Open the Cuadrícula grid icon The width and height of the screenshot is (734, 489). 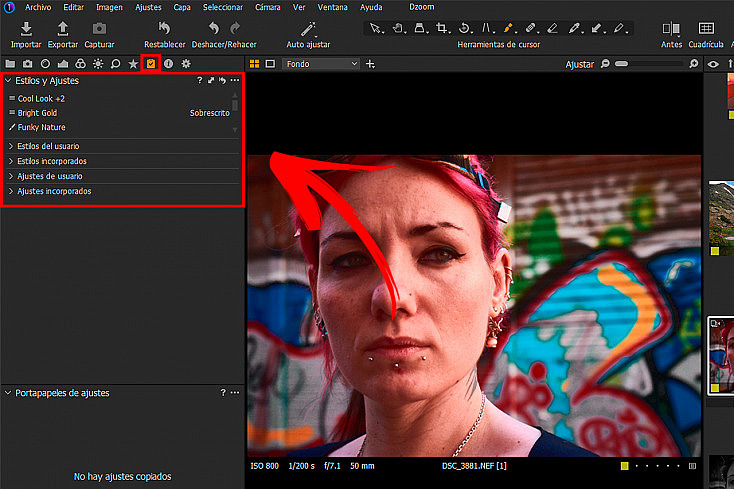(706, 29)
